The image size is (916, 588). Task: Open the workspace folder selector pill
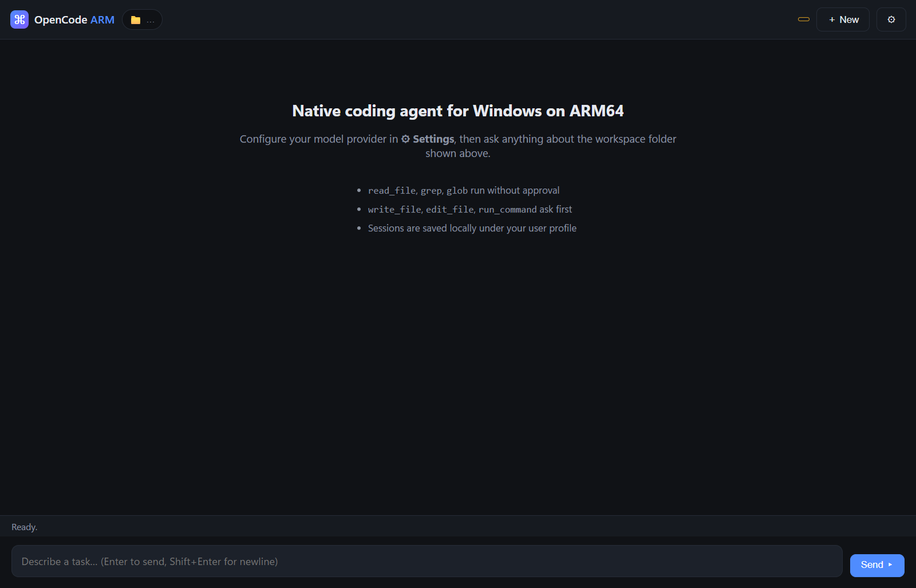[x=142, y=19]
